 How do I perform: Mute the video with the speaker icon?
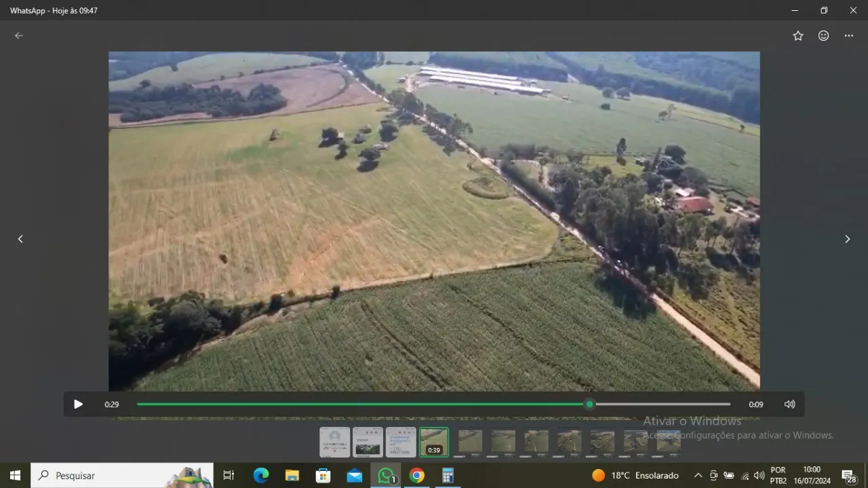tap(789, 405)
